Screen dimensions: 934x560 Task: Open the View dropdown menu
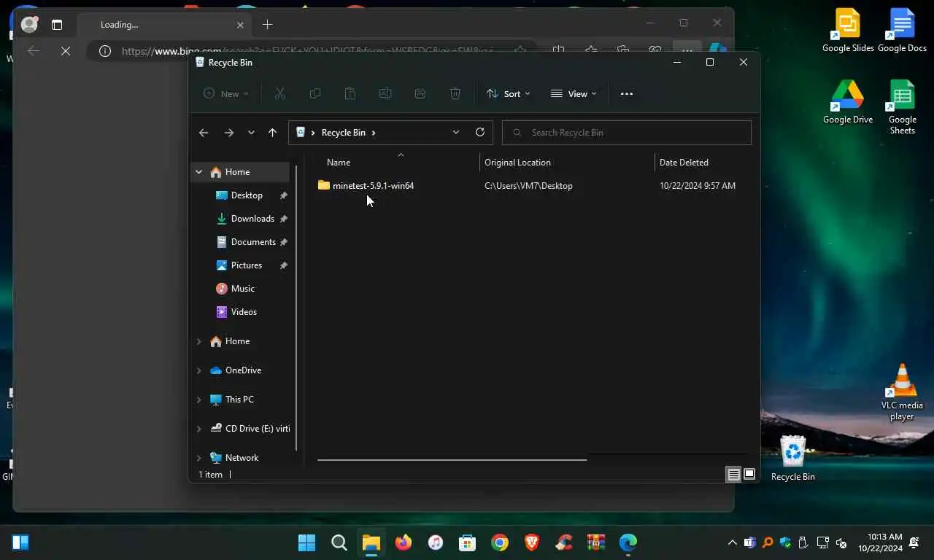[574, 93]
